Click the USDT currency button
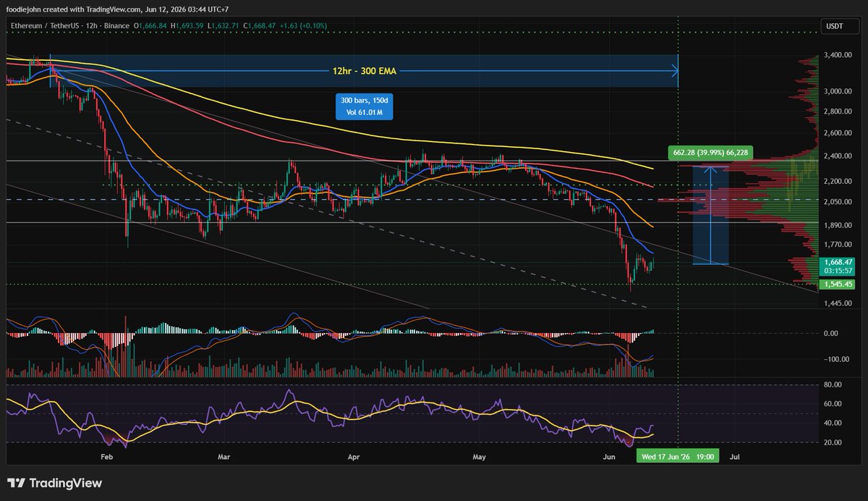The image size is (868, 501). pos(839,26)
